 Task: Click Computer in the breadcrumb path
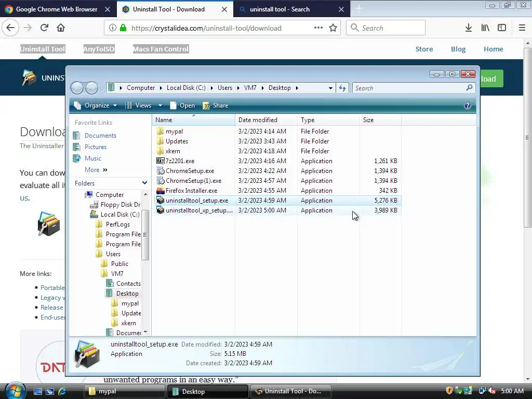[141, 87]
